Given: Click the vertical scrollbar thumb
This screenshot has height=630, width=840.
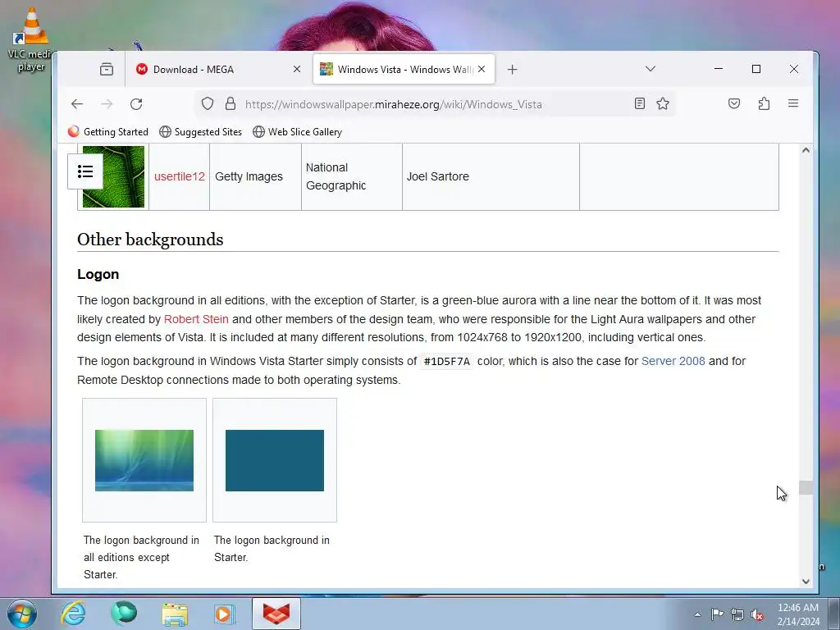Looking at the screenshot, I should (x=806, y=487).
